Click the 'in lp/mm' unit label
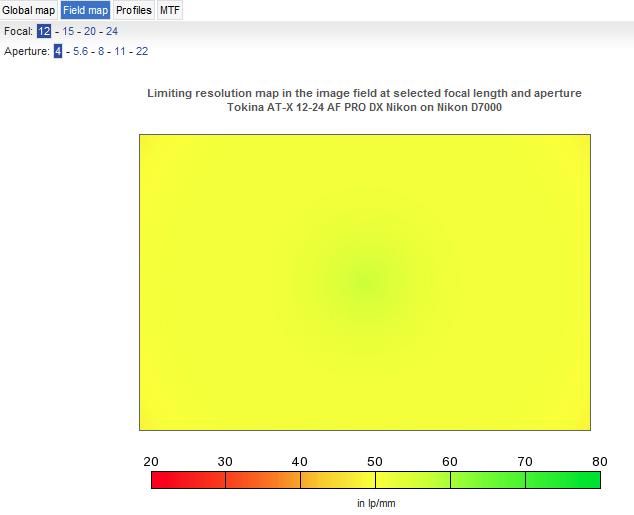634x515 pixels. 376,503
